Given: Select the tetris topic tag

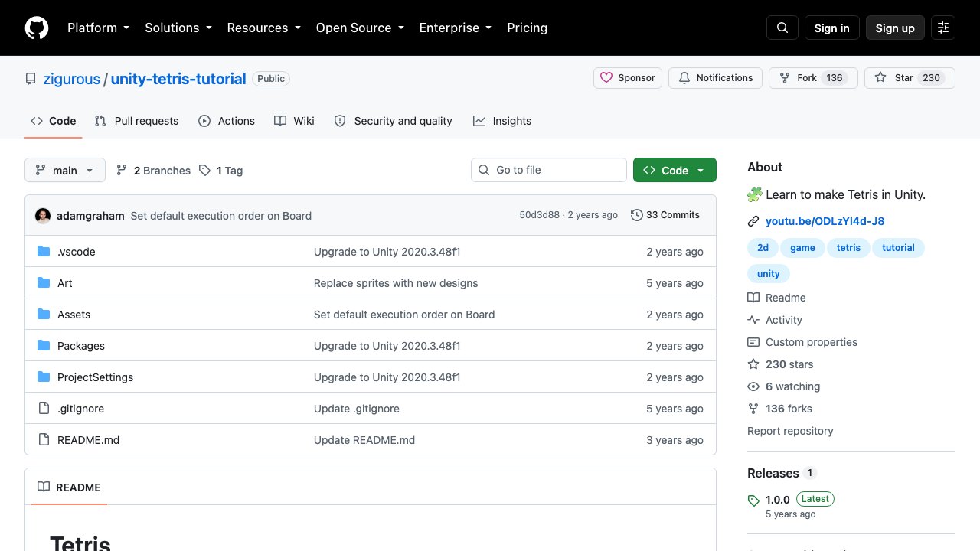Looking at the screenshot, I should tap(848, 248).
